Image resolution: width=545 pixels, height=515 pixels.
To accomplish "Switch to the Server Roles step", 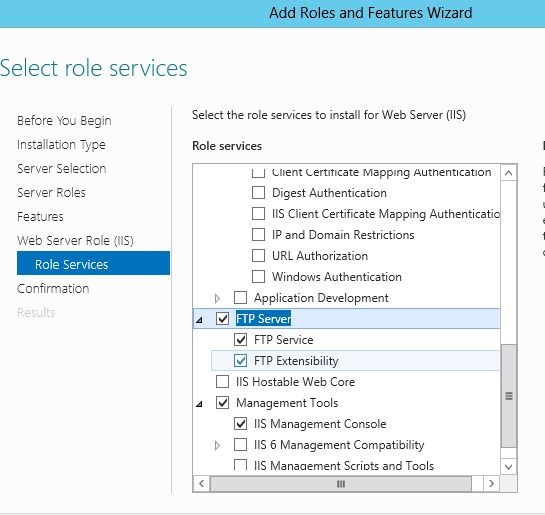I will [x=51, y=193].
